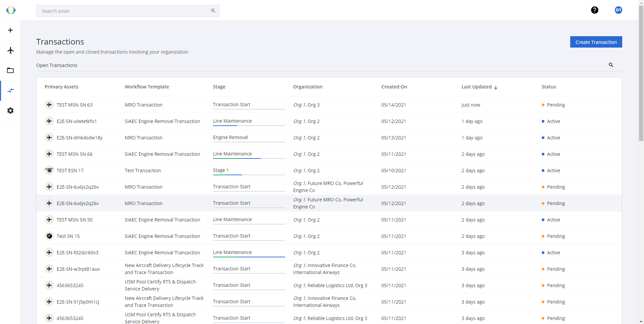Image resolution: width=644 pixels, height=324 pixels.
Task: Sort by Last Updated column header
Action: tap(477, 87)
